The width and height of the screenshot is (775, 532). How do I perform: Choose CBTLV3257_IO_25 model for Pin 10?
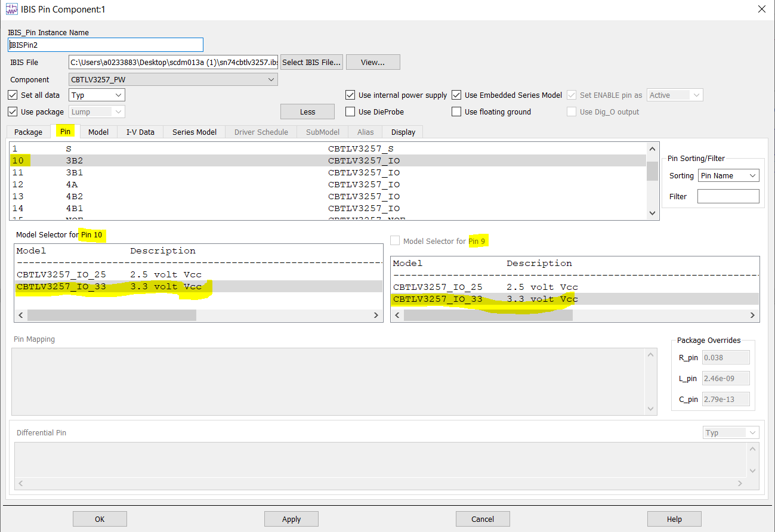click(x=198, y=274)
